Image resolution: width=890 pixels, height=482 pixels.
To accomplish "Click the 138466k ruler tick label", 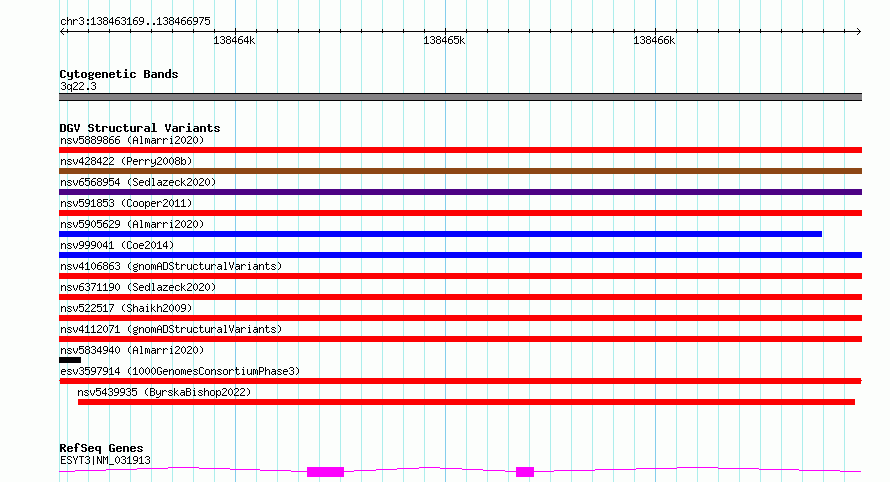I will pos(654,40).
